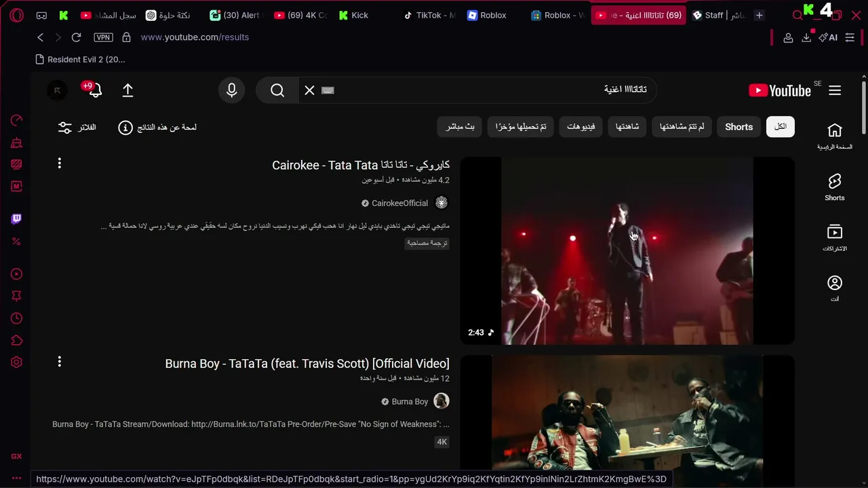Reload the current YouTube page
This screenshot has width=868, height=488.
[76, 37]
